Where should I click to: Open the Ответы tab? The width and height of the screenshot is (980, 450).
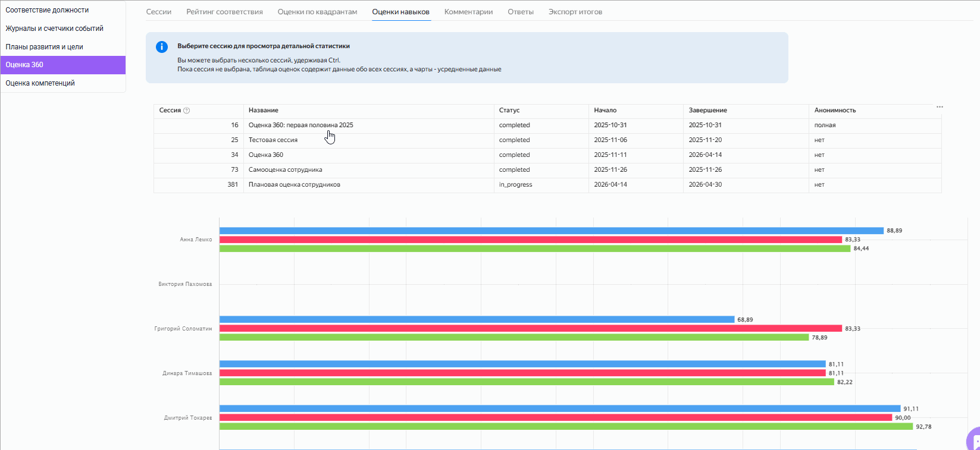point(521,12)
